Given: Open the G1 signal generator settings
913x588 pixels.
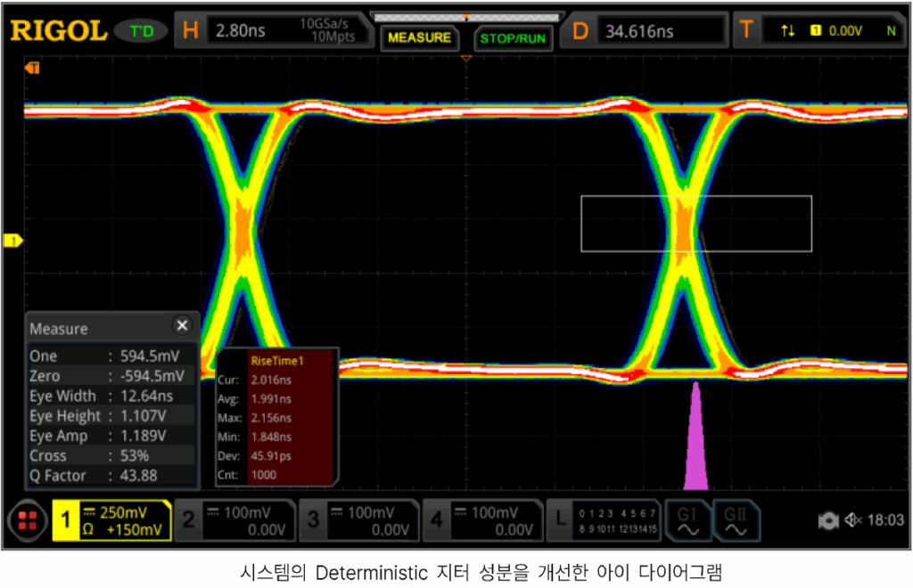Looking at the screenshot, I should pyautogui.click(x=688, y=521).
